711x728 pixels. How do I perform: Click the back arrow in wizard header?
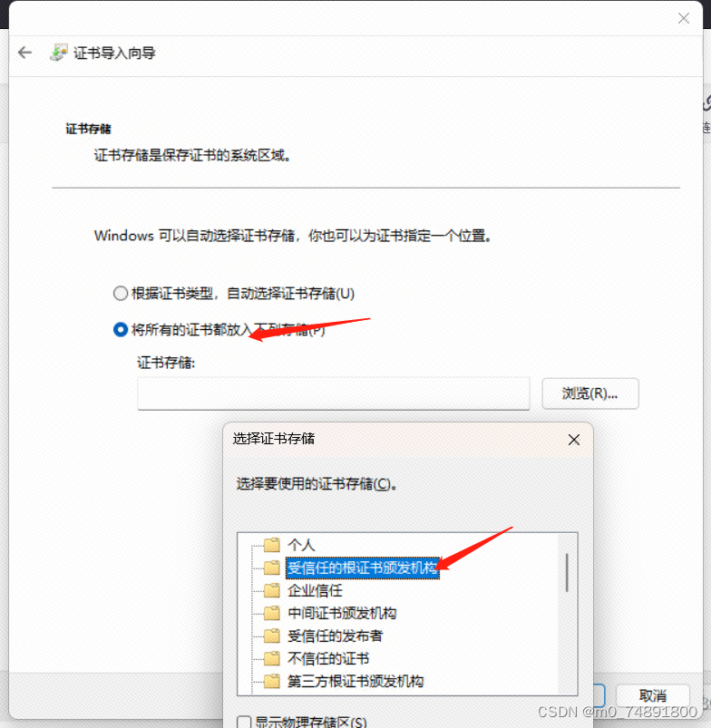pos(24,53)
